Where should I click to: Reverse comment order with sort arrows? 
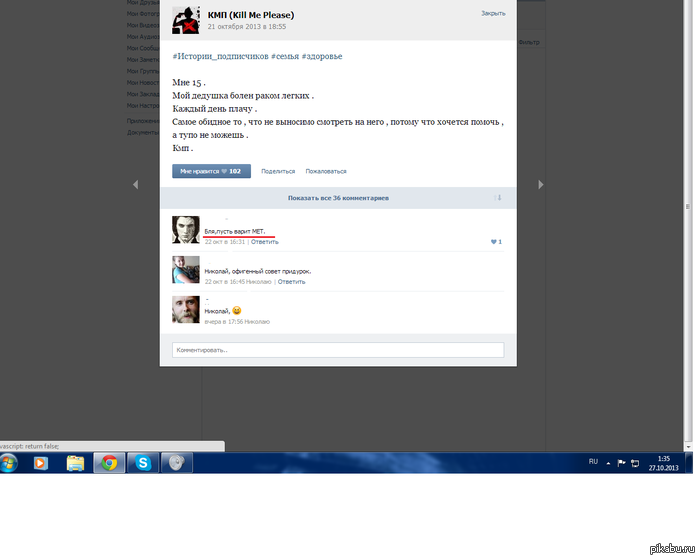[x=498, y=198]
